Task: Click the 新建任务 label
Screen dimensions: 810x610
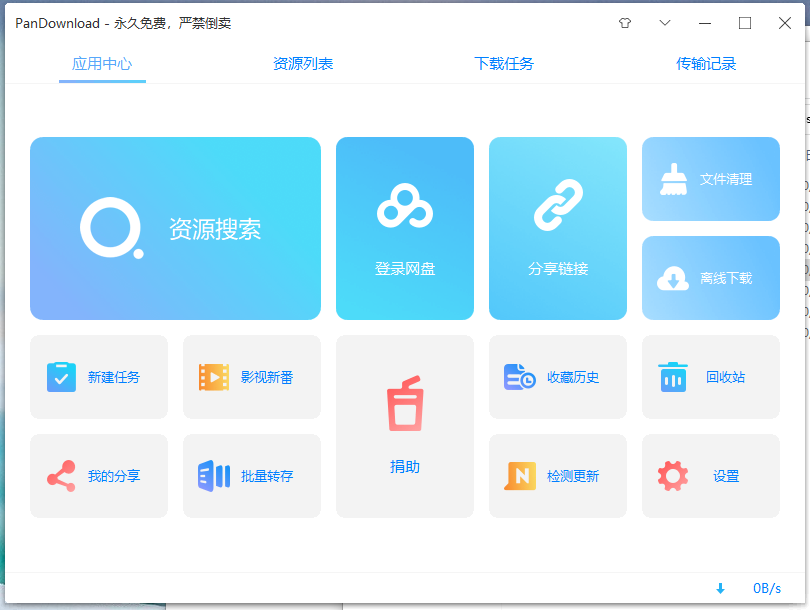Action: [114, 377]
